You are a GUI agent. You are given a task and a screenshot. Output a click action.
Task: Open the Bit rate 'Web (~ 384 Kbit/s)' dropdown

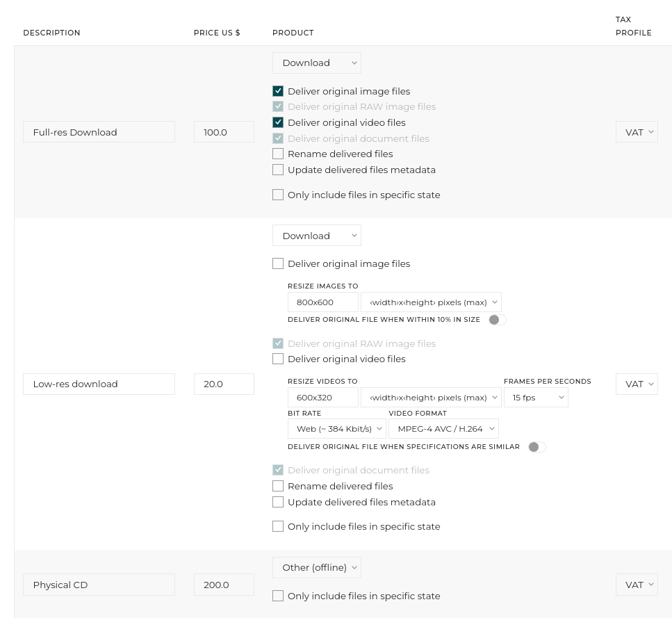point(336,429)
